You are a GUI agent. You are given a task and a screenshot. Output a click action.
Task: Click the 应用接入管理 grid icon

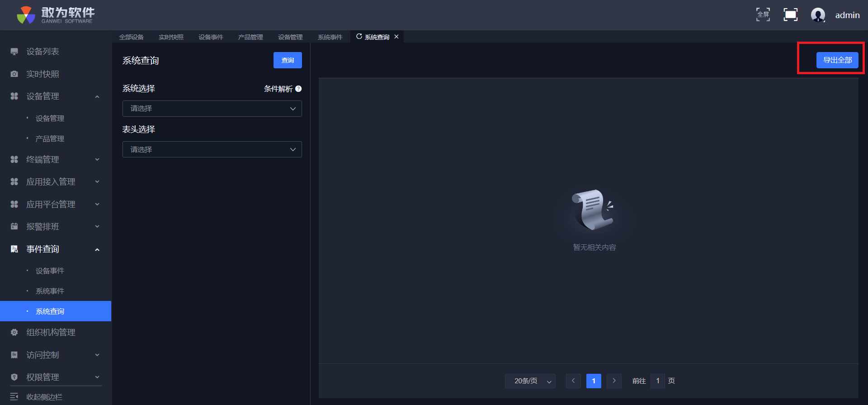[x=14, y=181]
